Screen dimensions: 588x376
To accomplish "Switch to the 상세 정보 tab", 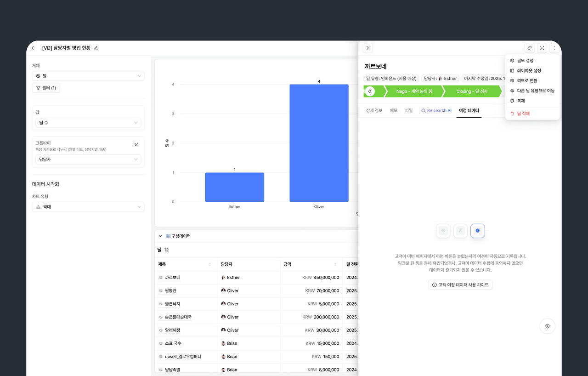I will click(374, 110).
